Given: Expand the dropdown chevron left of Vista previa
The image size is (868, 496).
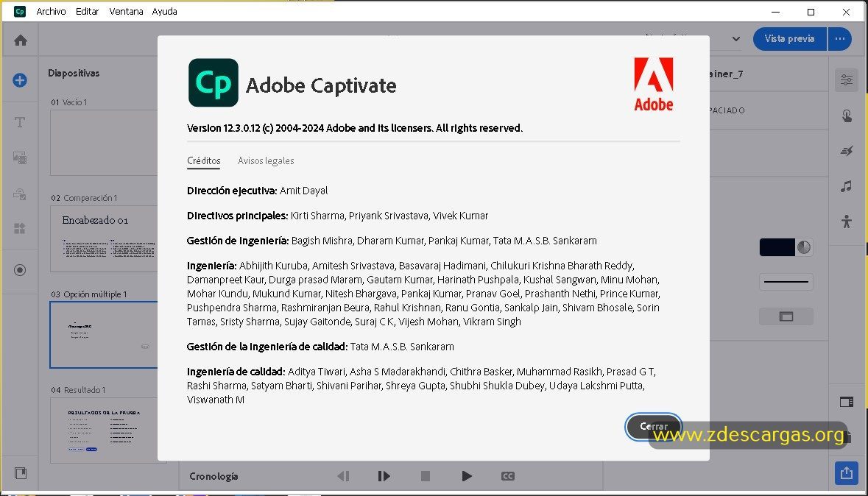Looking at the screenshot, I should 735,39.
